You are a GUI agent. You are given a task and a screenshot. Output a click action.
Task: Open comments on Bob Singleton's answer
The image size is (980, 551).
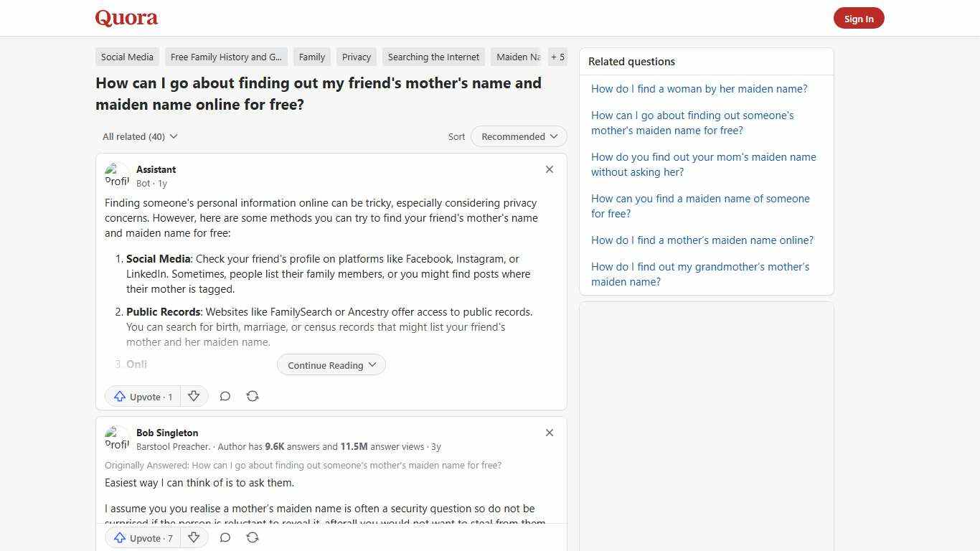(x=225, y=537)
